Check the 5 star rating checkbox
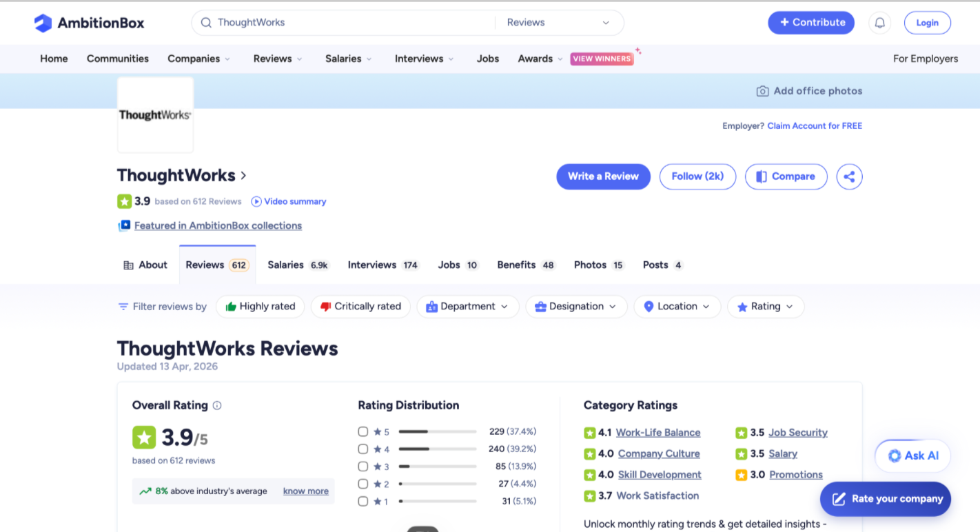Image resolution: width=980 pixels, height=532 pixels. click(x=363, y=432)
